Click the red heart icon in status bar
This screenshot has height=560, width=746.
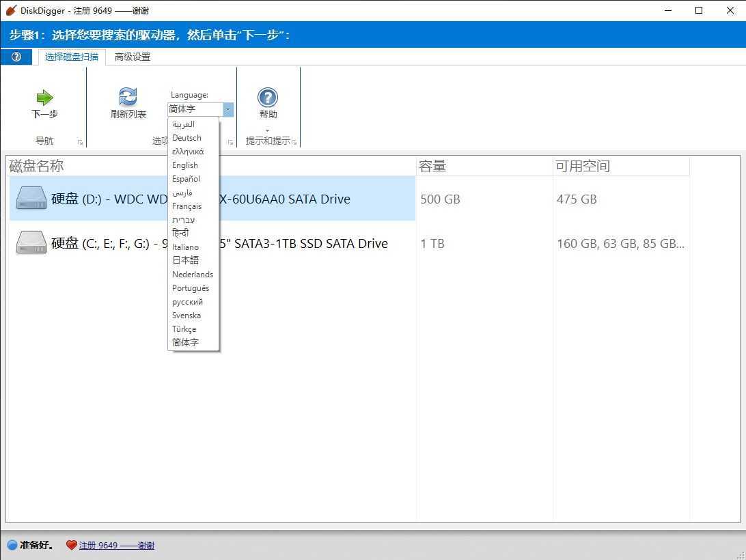click(x=71, y=545)
